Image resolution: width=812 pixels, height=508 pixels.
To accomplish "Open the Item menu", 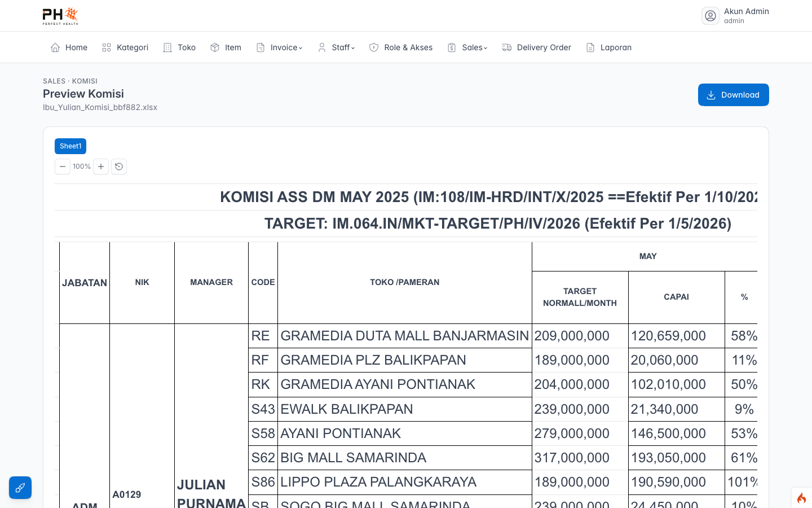I will pos(226,47).
